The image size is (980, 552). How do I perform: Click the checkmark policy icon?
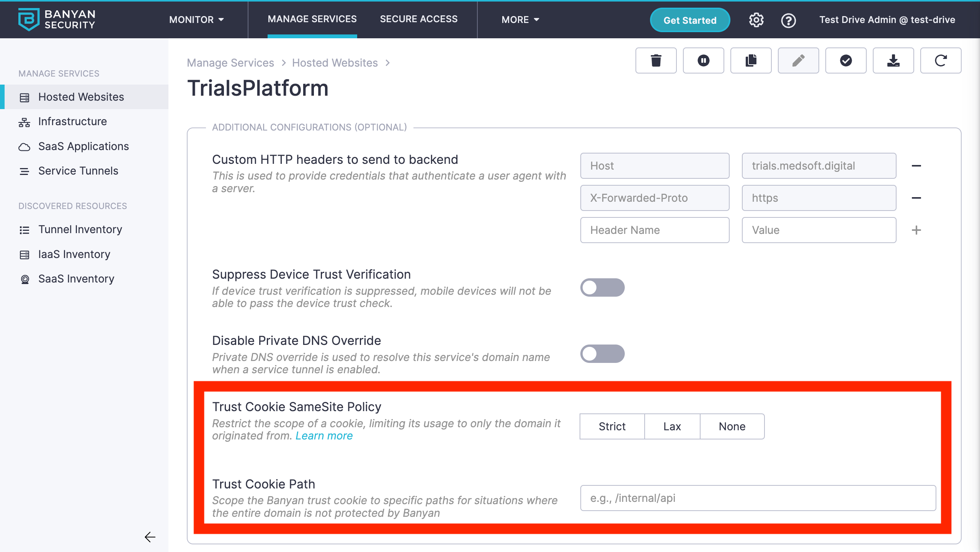coord(846,60)
